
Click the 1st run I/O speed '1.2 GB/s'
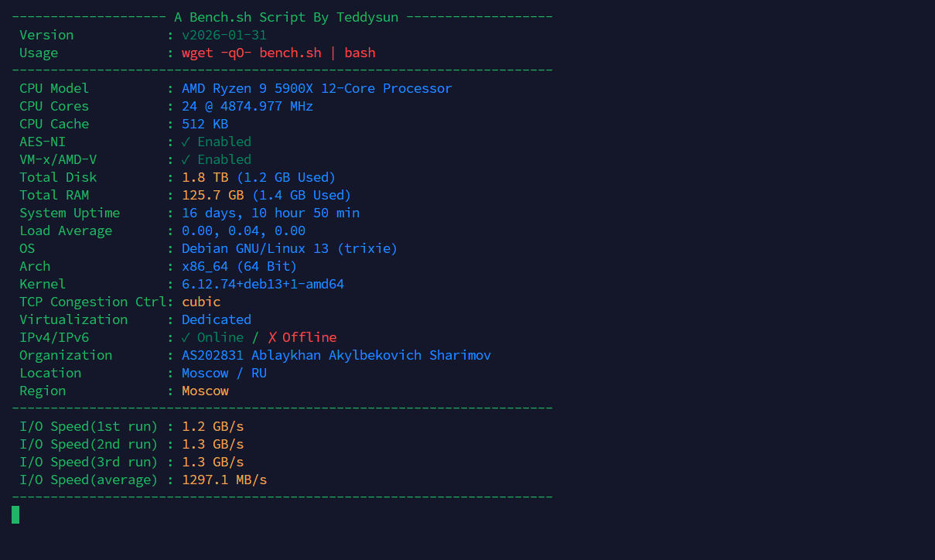tap(213, 426)
